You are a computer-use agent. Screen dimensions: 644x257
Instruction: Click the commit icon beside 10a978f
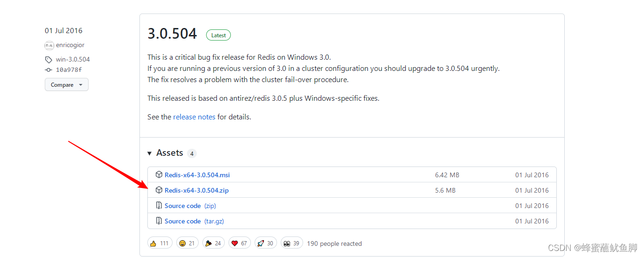(x=48, y=69)
